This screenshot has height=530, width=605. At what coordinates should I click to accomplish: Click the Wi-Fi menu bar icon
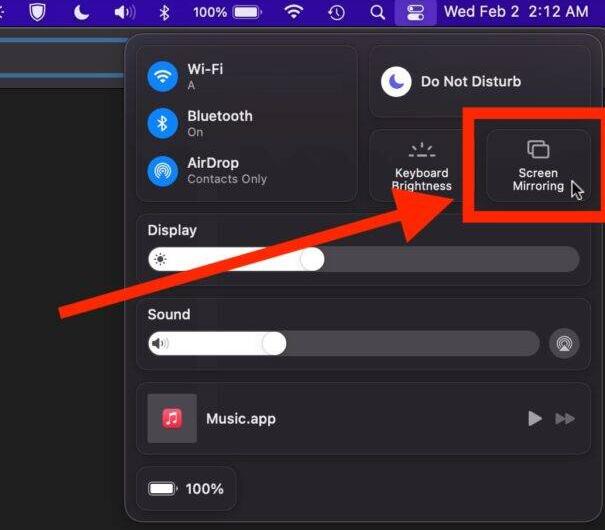(294, 13)
